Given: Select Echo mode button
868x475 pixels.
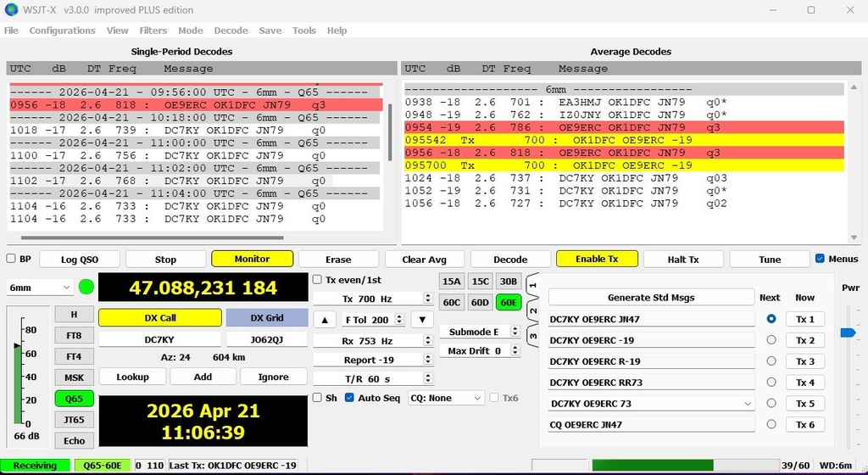Looking at the screenshot, I should point(75,441).
